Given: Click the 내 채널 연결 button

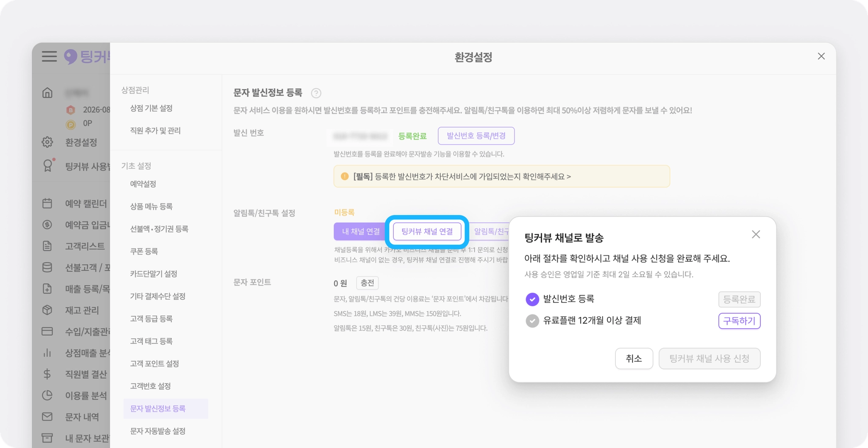Looking at the screenshot, I should pyautogui.click(x=361, y=232).
